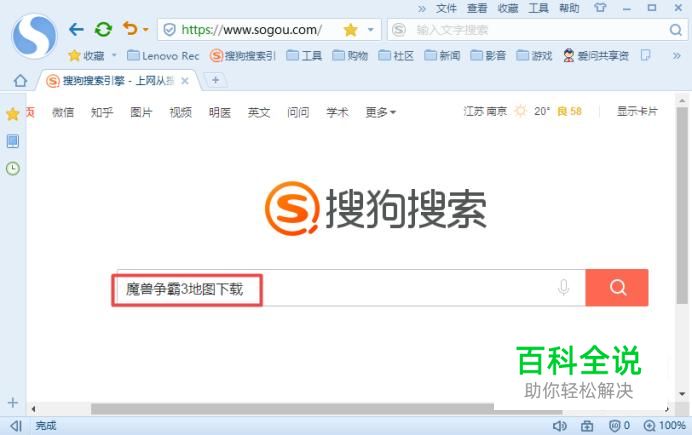Viewport: 692px width, 435px height.
Task: Open the 收藏 menu
Action: point(508,8)
